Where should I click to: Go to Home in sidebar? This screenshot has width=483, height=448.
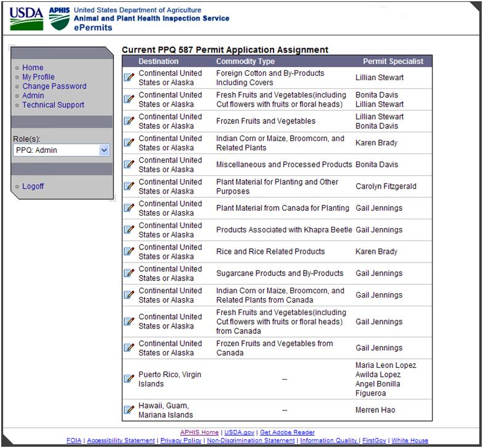coord(33,68)
